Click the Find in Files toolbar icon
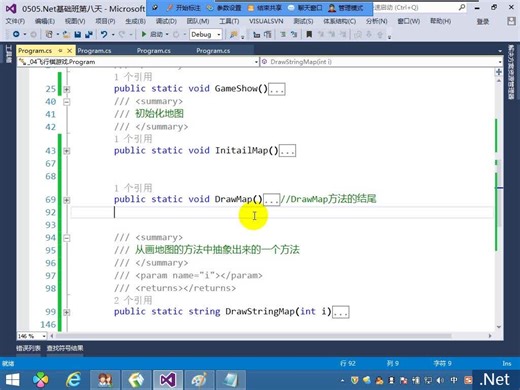 [234, 34]
